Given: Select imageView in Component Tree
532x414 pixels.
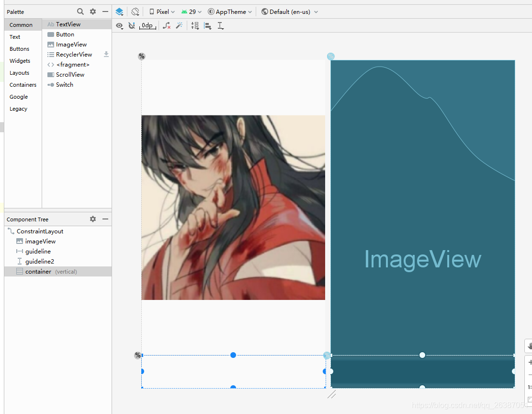Looking at the screenshot, I should (x=58, y=241).
